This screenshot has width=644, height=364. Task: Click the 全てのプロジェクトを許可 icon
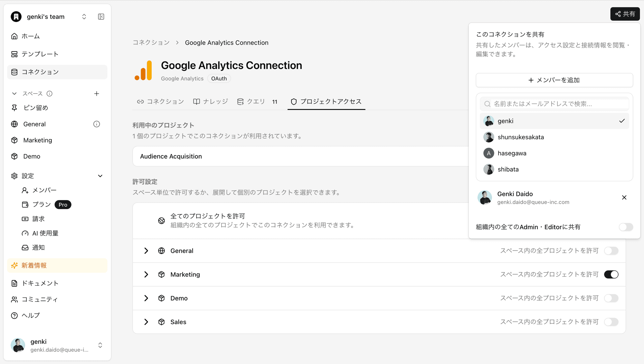tap(161, 221)
